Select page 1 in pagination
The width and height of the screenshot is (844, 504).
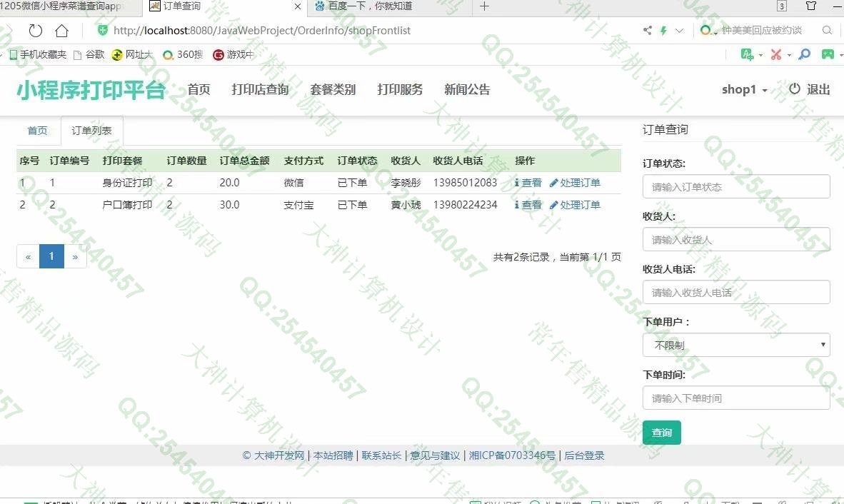click(51, 256)
